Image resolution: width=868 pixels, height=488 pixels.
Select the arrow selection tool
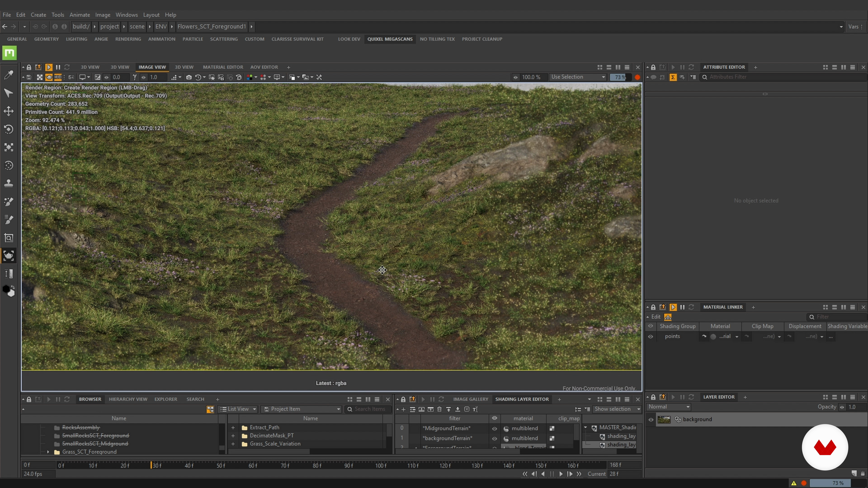point(8,93)
